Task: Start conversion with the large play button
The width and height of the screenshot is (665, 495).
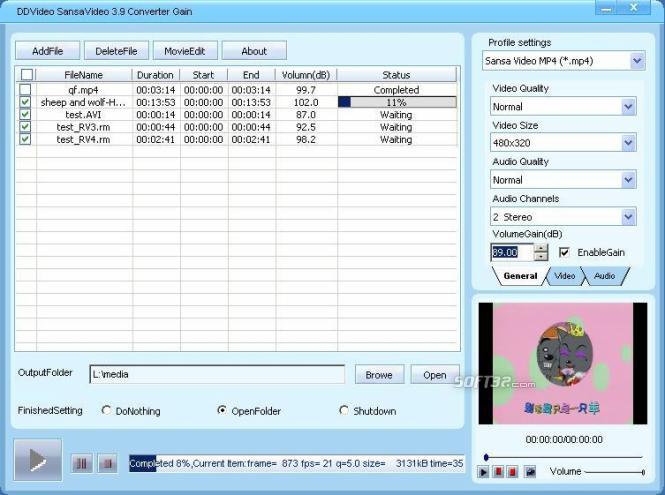Action: [x=38, y=460]
